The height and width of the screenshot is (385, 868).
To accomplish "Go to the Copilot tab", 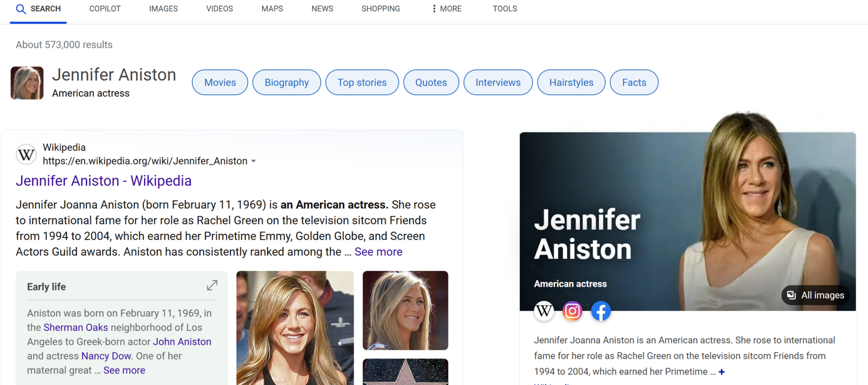I will click(105, 9).
